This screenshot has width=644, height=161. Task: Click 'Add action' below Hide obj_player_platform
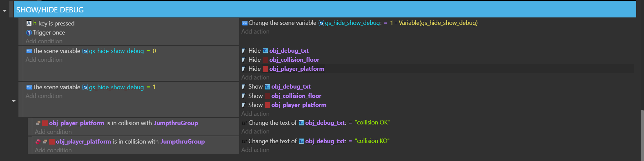255,77
